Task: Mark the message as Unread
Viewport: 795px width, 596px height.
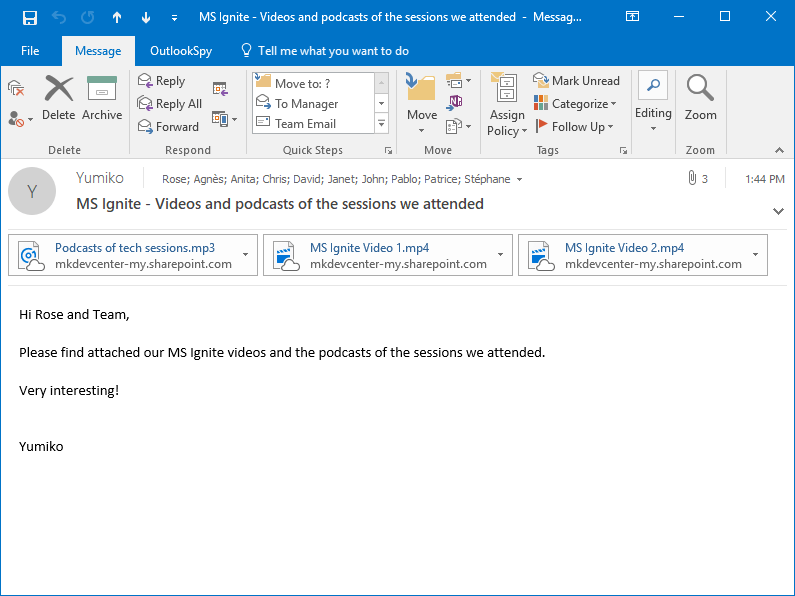Action: (576, 81)
